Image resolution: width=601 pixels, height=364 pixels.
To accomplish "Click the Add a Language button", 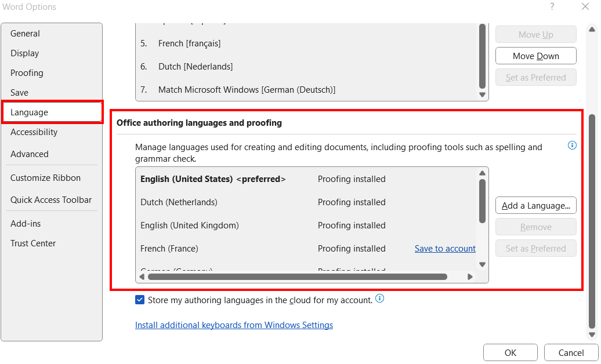I will pyautogui.click(x=536, y=206).
